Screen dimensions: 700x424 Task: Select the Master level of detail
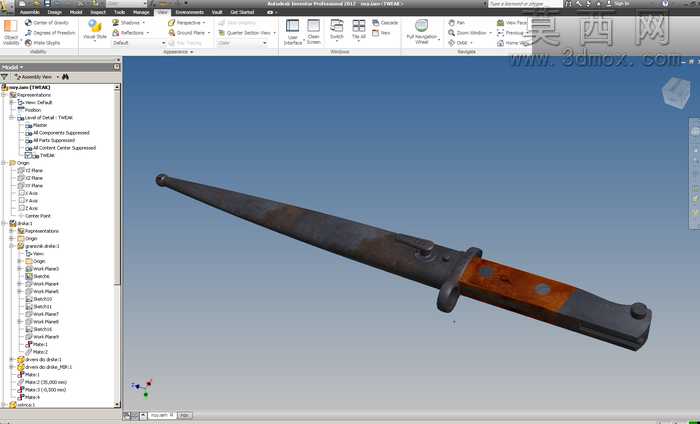[x=40, y=125]
